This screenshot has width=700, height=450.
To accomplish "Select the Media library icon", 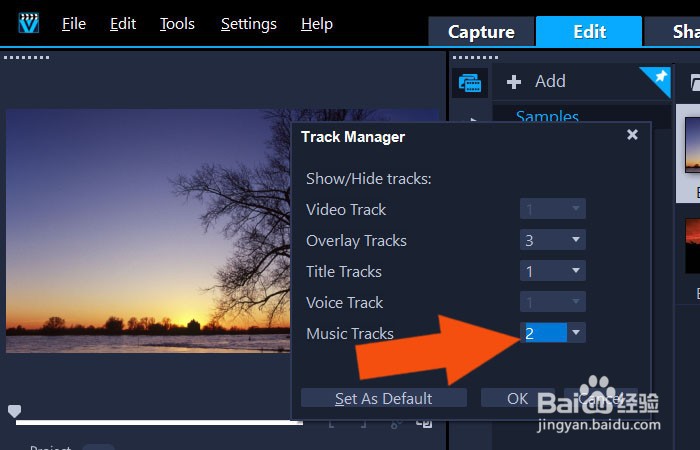I will click(x=470, y=83).
